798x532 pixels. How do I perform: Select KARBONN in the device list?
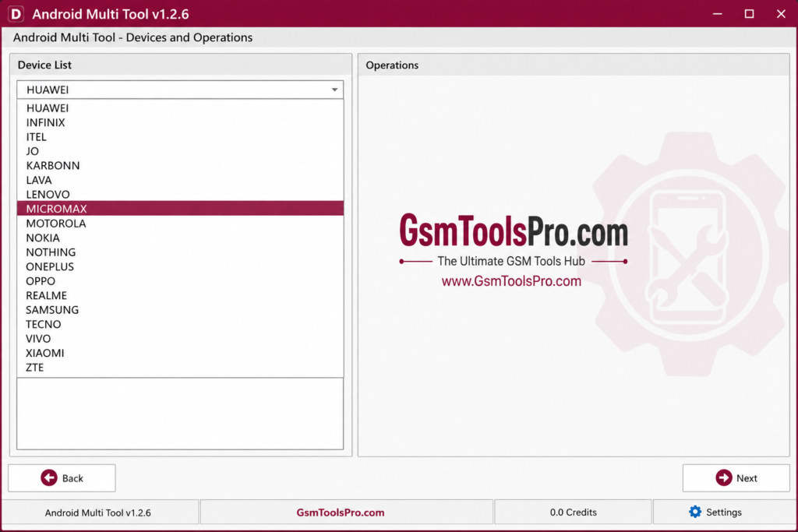tap(180, 165)
